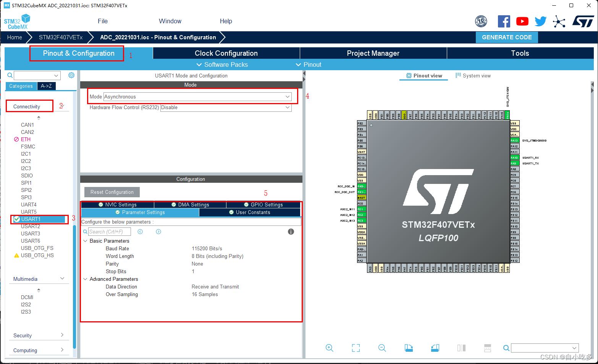598x364 pixels.
Task: Open the ST community network icon
Action: pyautogui.click(x=559, y=21)
